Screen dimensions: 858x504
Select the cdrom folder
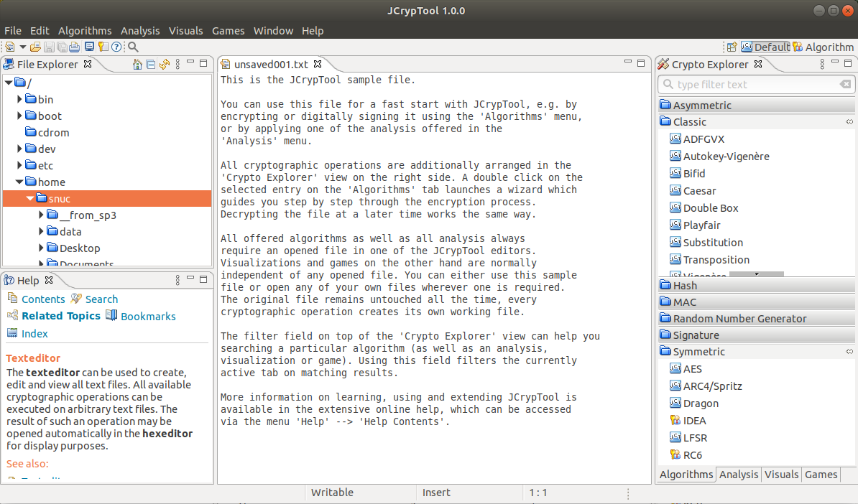tap(53, 132)
